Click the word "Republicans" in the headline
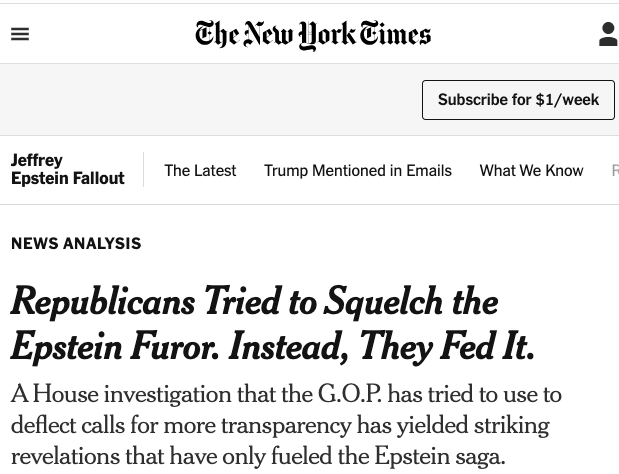Image resolution: width=619 pixels, height=474 pixels. [102, 301]
